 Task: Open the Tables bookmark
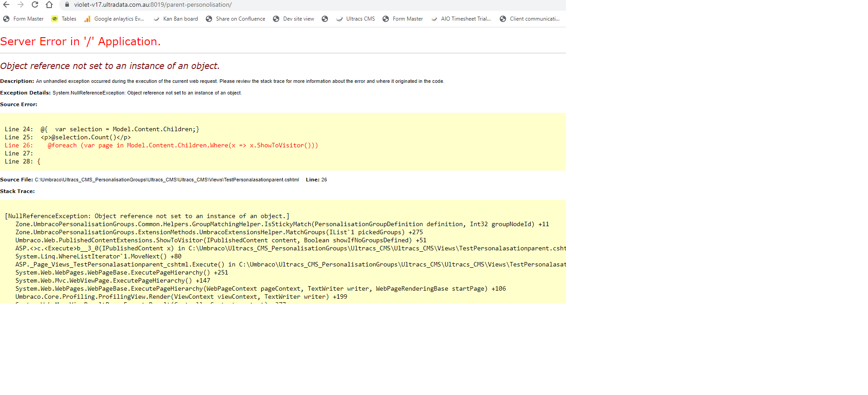tap(64, 19)
